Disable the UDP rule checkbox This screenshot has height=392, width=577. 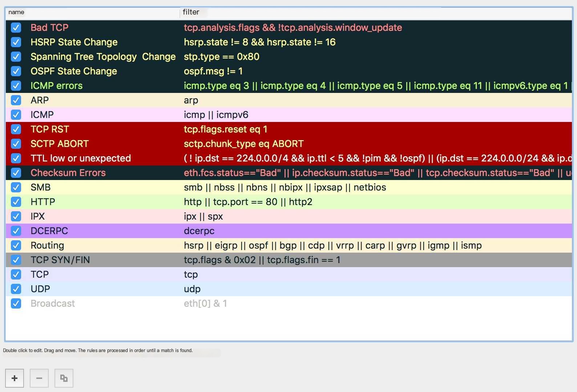(16, 289)
